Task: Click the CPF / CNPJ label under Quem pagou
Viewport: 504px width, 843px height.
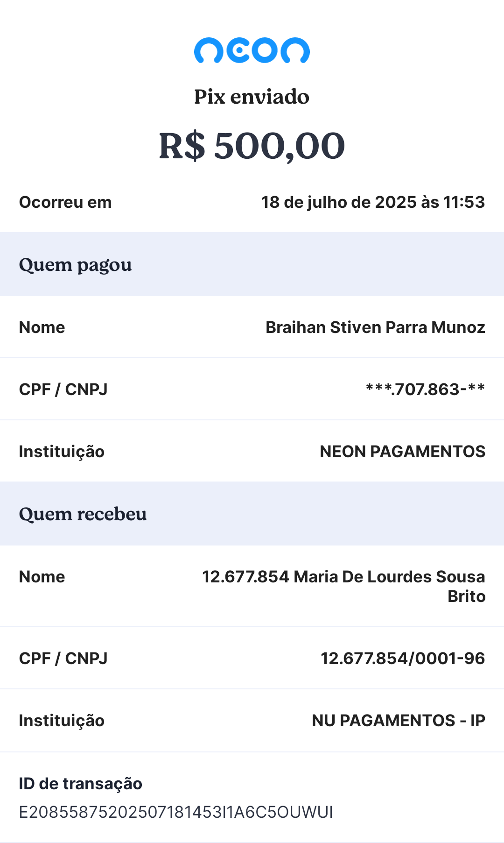Action: [x=63, y=390]
